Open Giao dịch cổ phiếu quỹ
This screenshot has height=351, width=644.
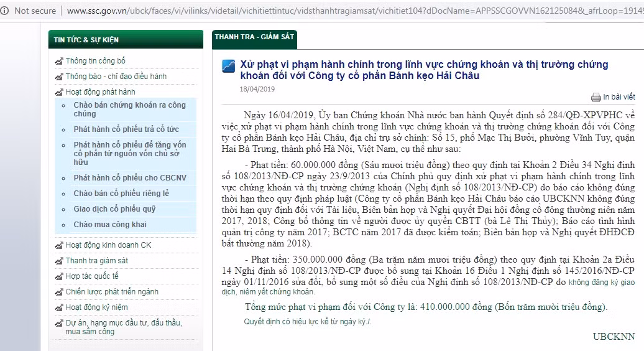pos(114,208)
